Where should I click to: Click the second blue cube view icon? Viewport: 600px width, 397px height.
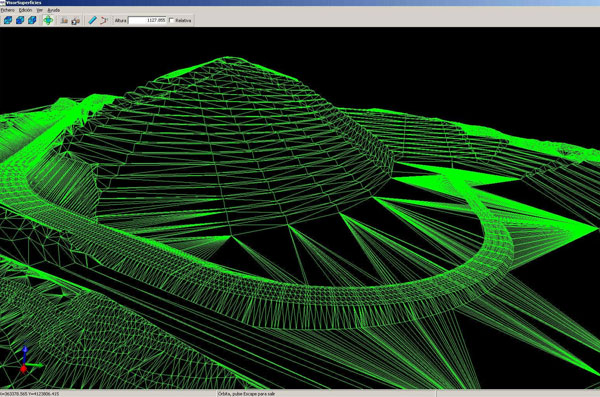click(x=20, y=20)
